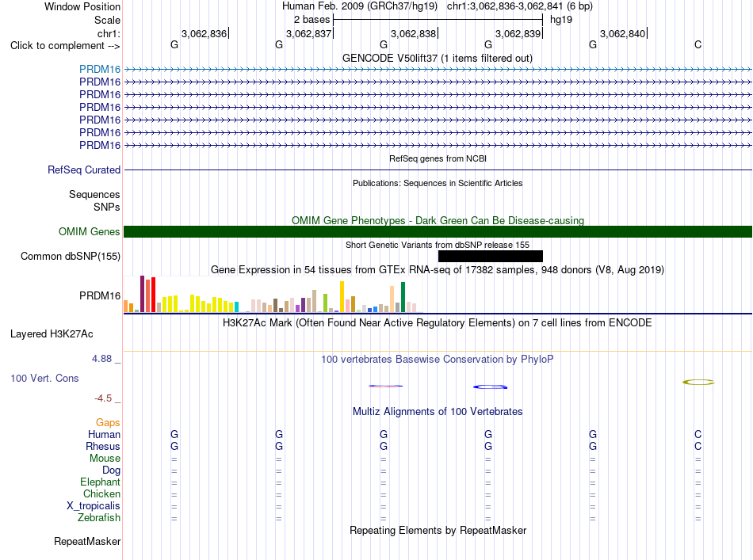The width and height of the screenshot is (753, 560).
Task: Select the Layered H3K27Ac track label
Action: coord(52,334)
